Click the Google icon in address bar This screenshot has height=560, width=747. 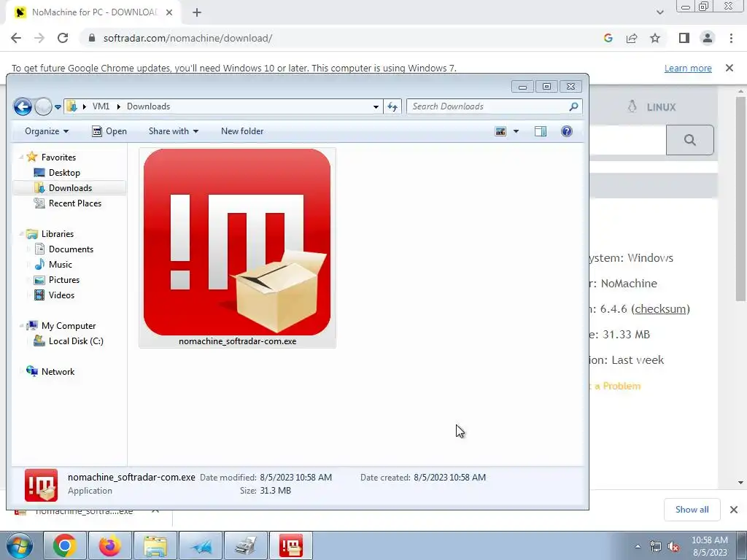coord(608,38)
